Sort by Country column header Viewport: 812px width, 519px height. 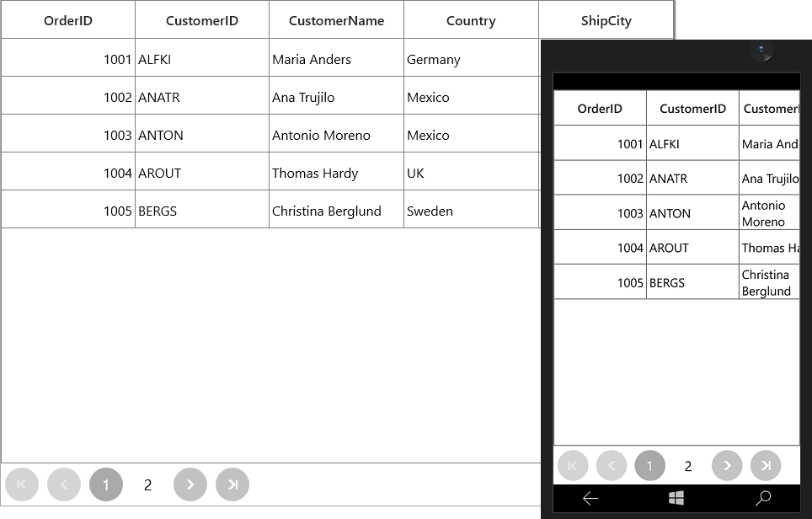[471, 20]
